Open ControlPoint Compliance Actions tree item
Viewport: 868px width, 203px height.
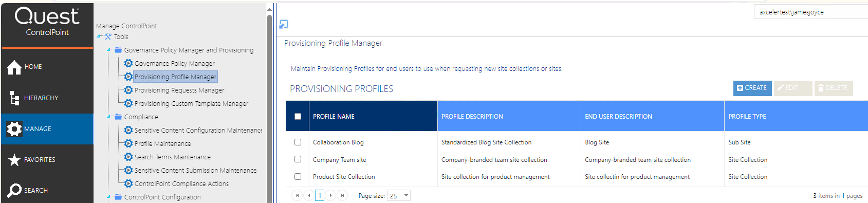click(181, 183)
